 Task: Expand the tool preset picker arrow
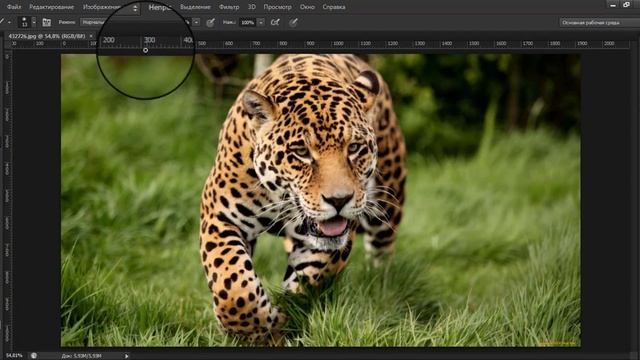click(9, 22)
